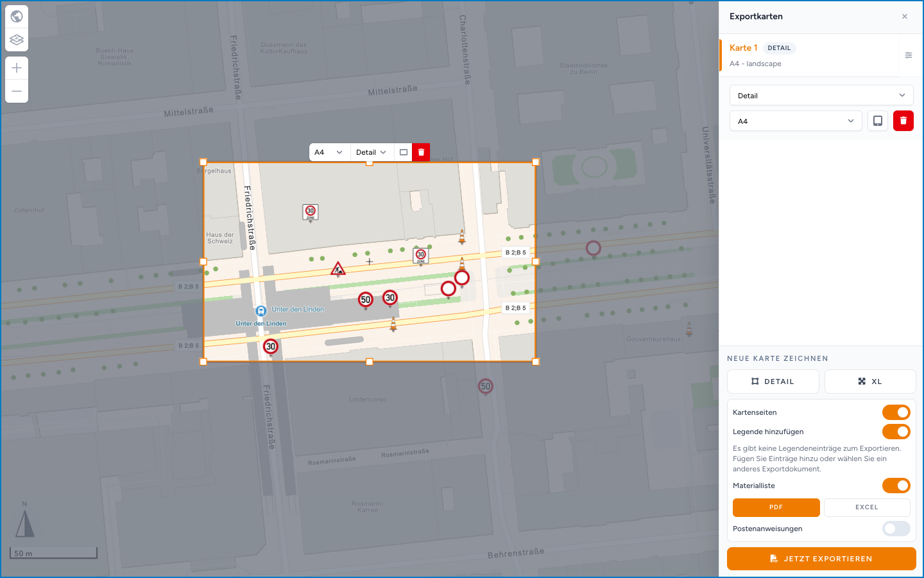The width and height of the screenshot is (924, 578).
Task: Enable the Postenanweisungen toggle
Action: coord(896,529)
